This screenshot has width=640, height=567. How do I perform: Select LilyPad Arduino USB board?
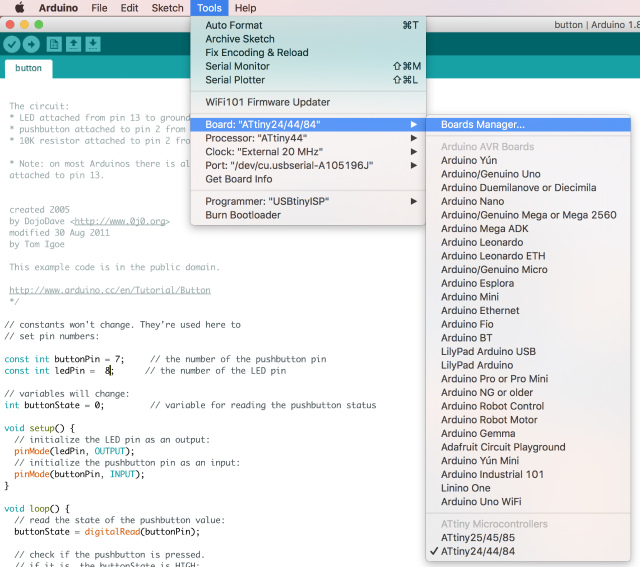pyautogui.click(x=528, y=351)
